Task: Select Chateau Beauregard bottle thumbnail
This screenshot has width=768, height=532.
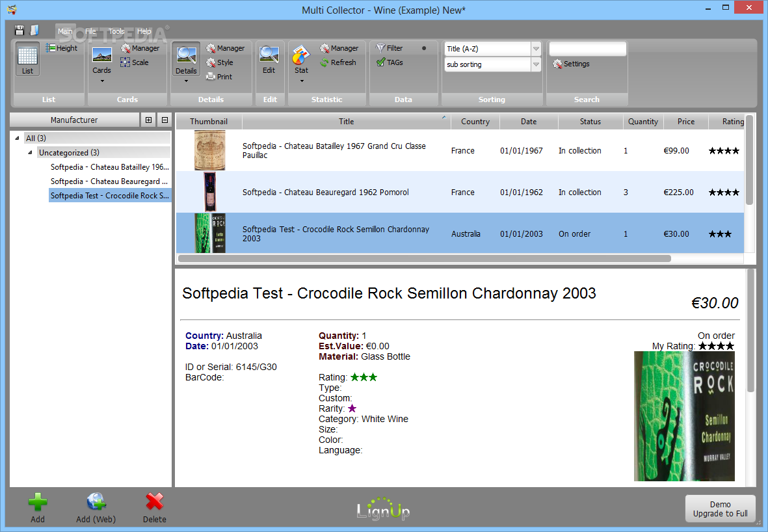Action: (210, 192)
